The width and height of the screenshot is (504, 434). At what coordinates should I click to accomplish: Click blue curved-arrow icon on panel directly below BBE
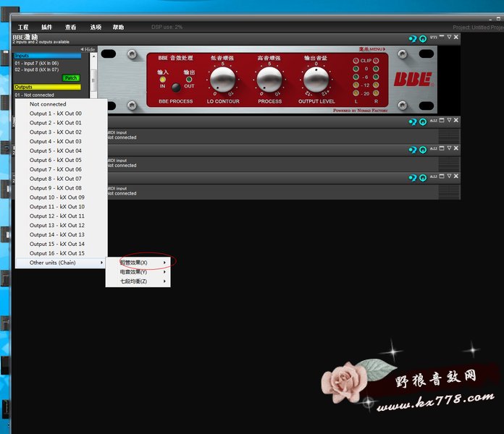coord(413,122)
